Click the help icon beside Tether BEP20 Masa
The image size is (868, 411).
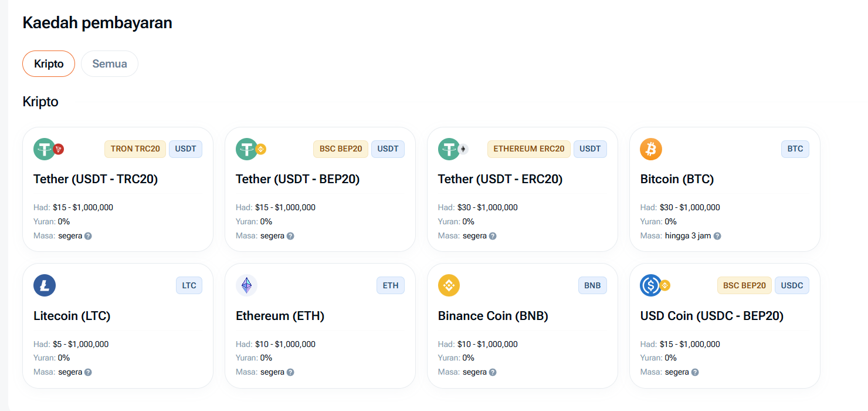click(290, 236)
